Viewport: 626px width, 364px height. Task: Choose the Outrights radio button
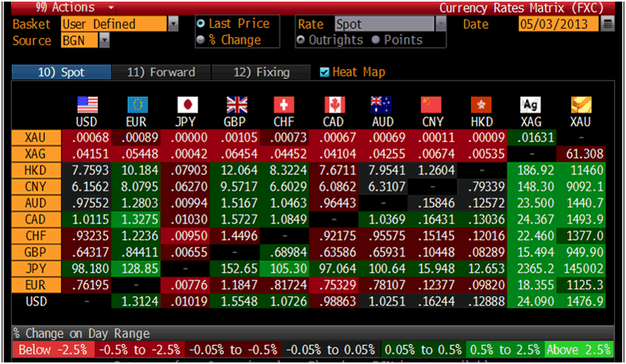coord(301,40)
